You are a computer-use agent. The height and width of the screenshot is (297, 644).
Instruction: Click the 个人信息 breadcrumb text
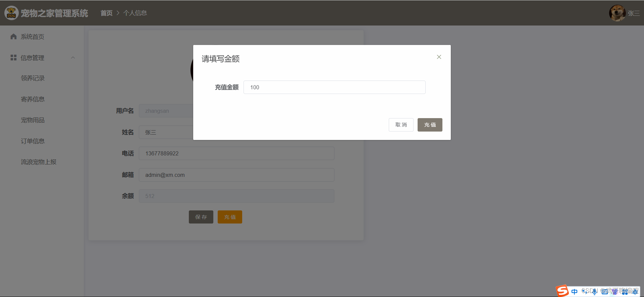point(135,13)
